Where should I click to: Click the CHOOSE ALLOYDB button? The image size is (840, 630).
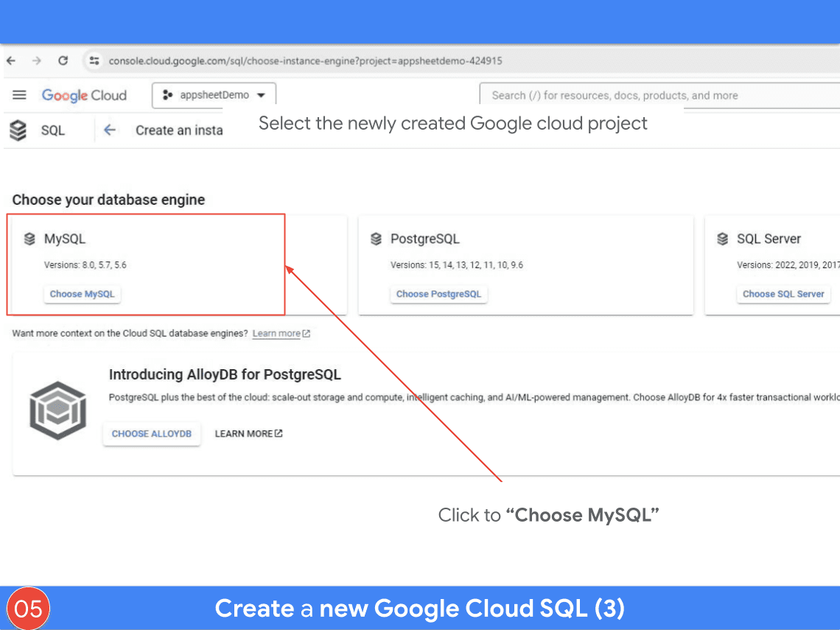click(151, 434)
